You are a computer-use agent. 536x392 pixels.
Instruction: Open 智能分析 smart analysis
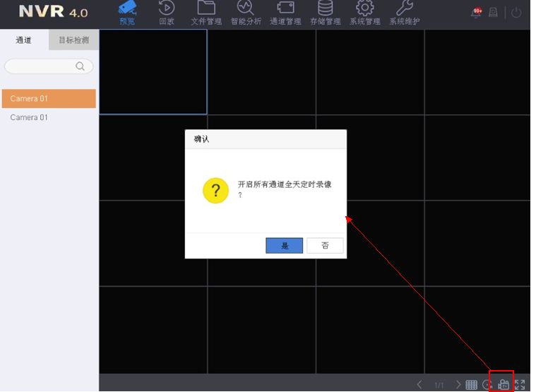pos(246,13)
